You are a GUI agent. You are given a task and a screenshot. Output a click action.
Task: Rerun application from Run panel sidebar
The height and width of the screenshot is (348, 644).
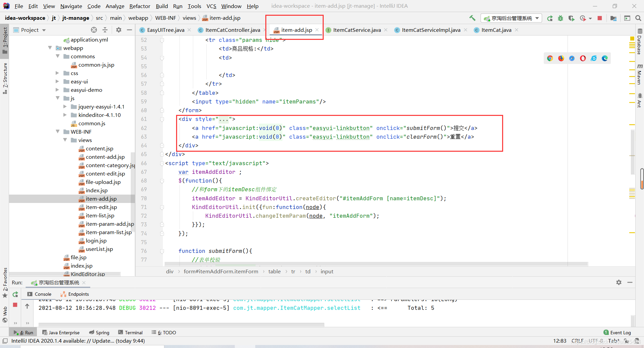15,294
